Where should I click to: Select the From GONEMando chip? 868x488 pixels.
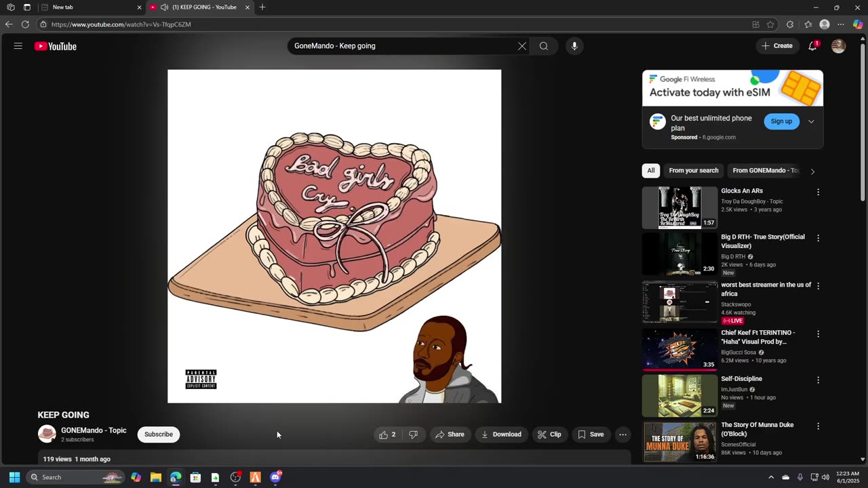766,171
